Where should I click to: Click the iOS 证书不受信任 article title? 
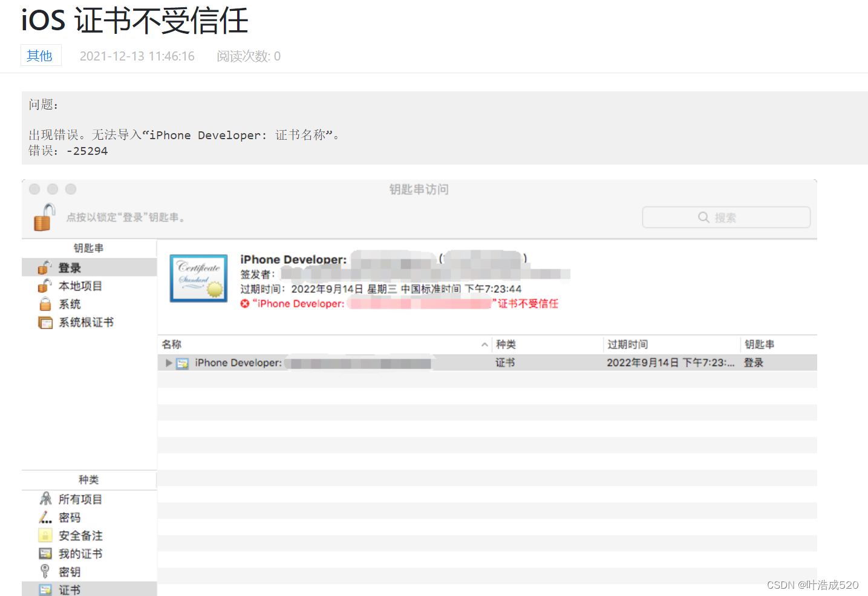click(x=134, y=20)
